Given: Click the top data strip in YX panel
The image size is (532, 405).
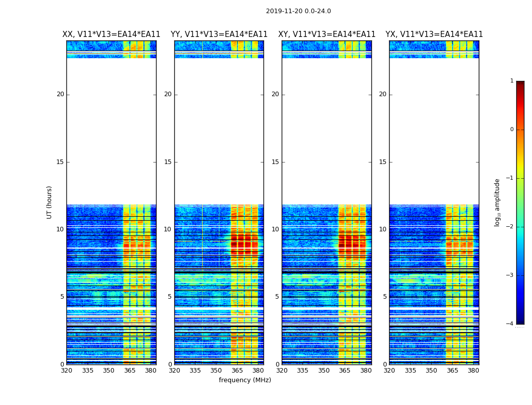Looking at the screenshot, I should pyautogui.click(x=434, y=50).
